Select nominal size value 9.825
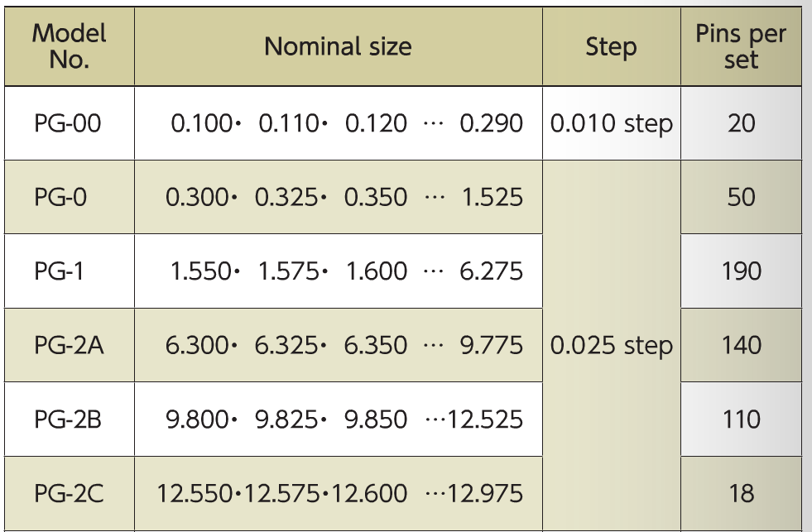 [x=286, y=419]
